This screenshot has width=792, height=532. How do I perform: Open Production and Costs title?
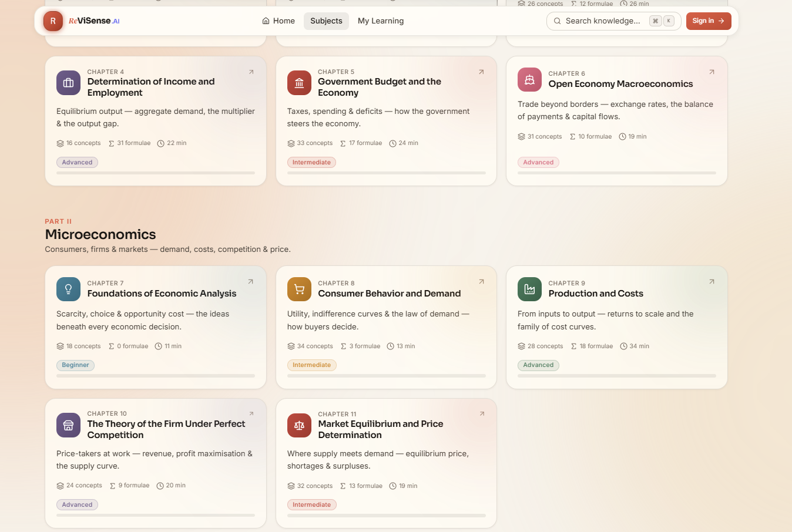[x=596, y=294]
